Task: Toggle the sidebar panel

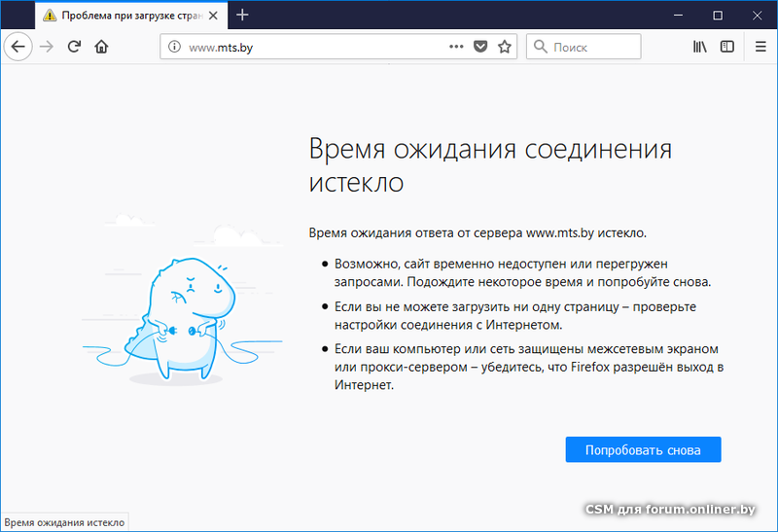Action: [726, 47]
